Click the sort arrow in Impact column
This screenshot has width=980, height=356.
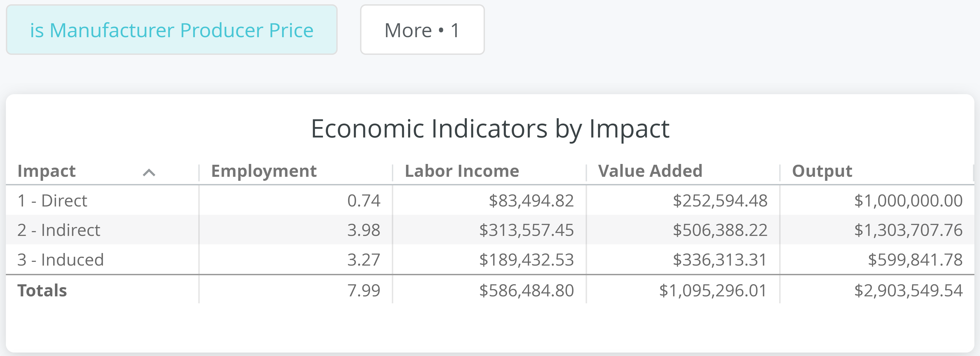pyautogui.click(x=149, y=173)
